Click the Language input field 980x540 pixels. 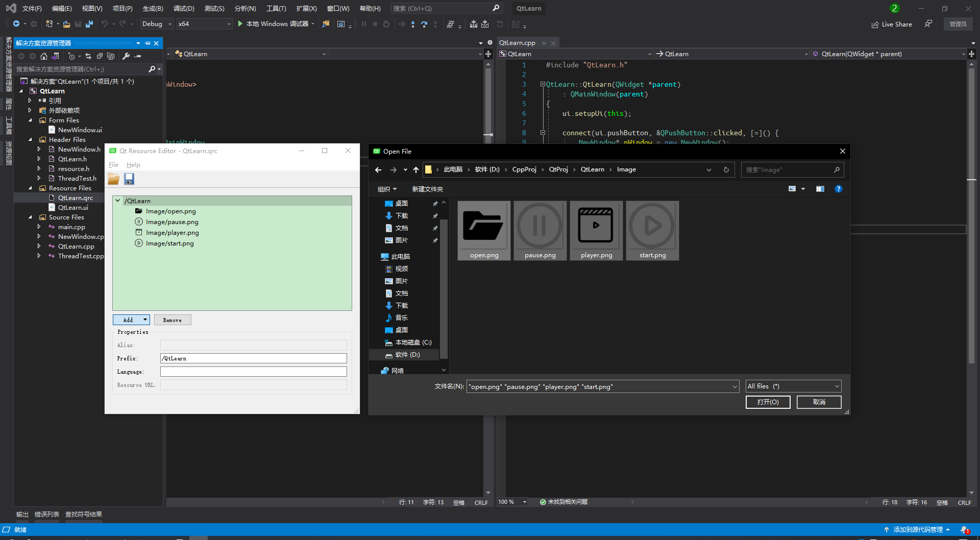pos(253,372)
